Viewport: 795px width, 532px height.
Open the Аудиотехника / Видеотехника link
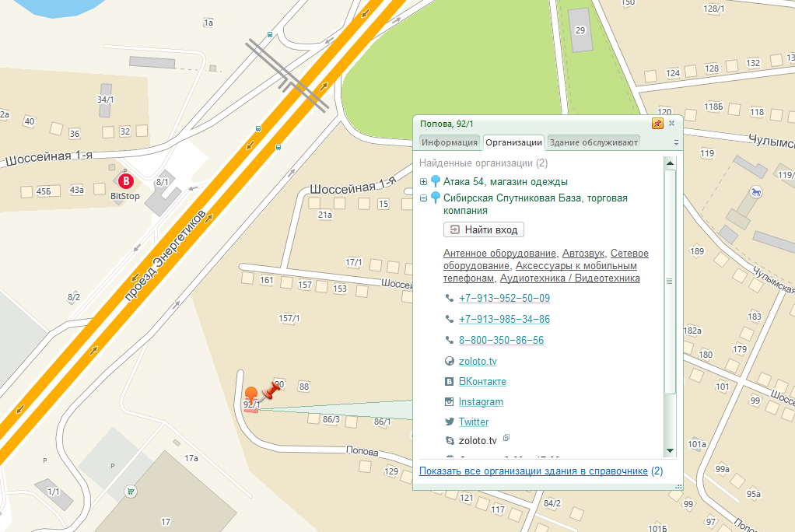click(570, 278)
